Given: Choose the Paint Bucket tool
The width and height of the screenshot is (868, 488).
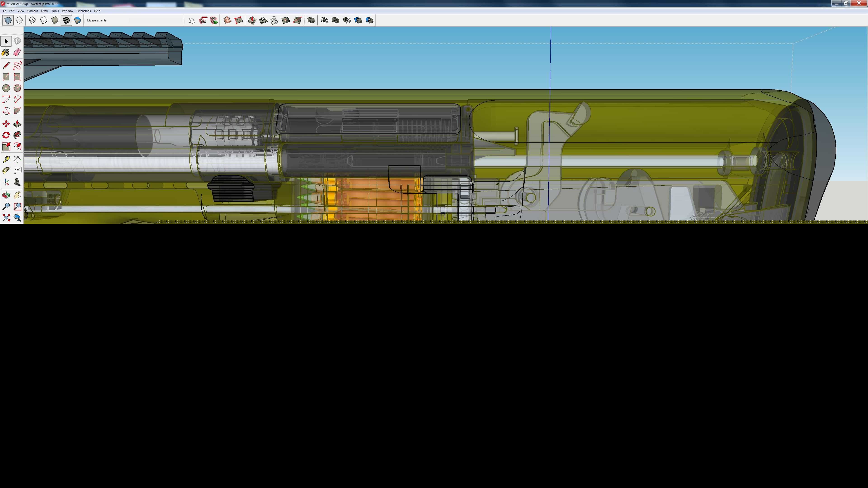Looking at the screenshot, I should click(6, 52).
